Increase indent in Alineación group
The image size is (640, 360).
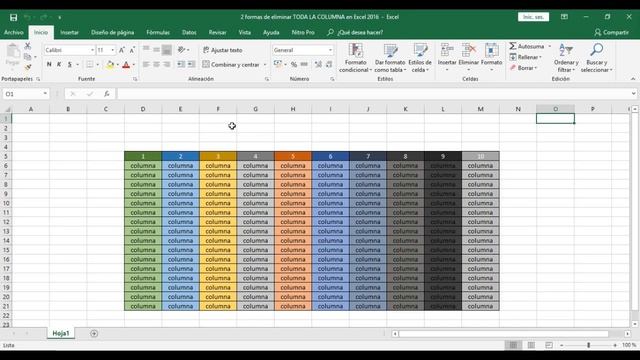[x=191, y=64]
